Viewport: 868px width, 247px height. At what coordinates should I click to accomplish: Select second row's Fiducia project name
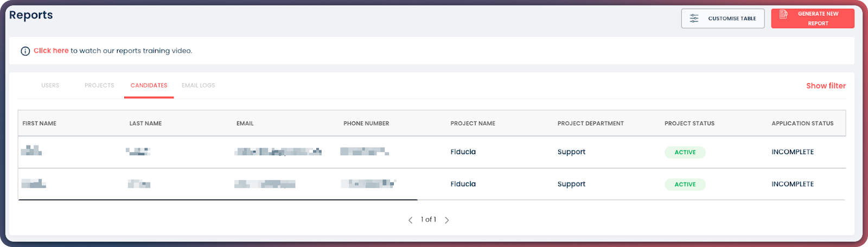point(463,184)
